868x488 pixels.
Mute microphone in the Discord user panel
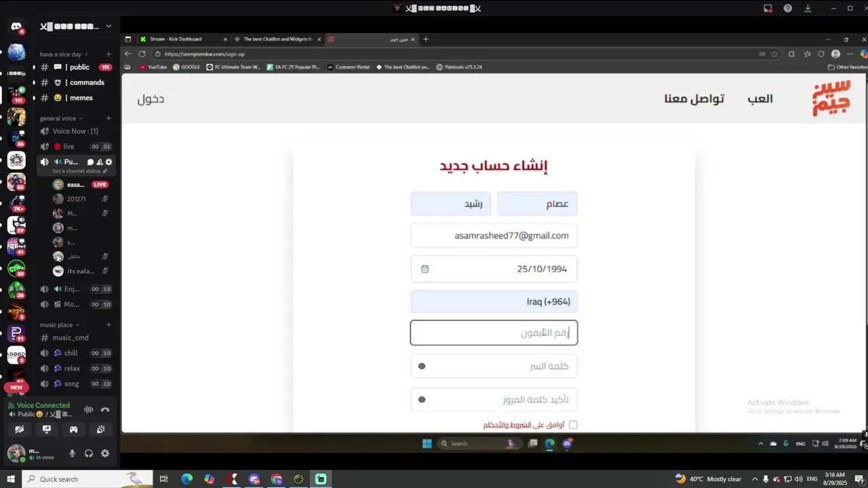(73, 453)
